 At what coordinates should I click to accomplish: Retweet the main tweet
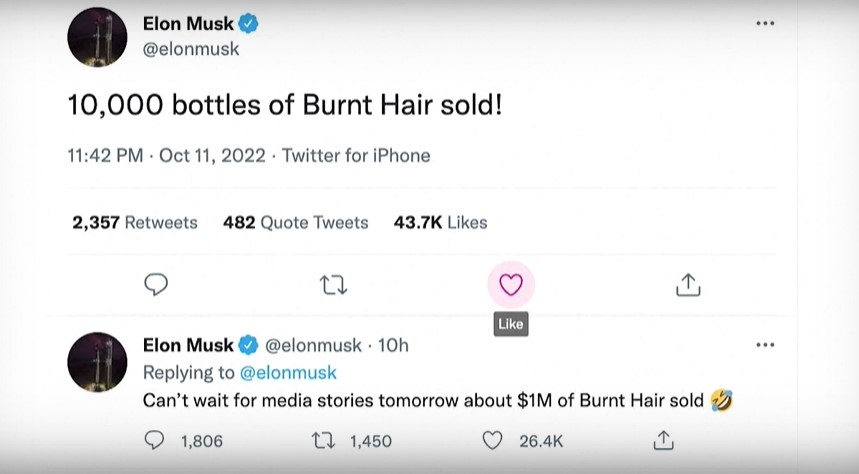(x=333, y=285)
